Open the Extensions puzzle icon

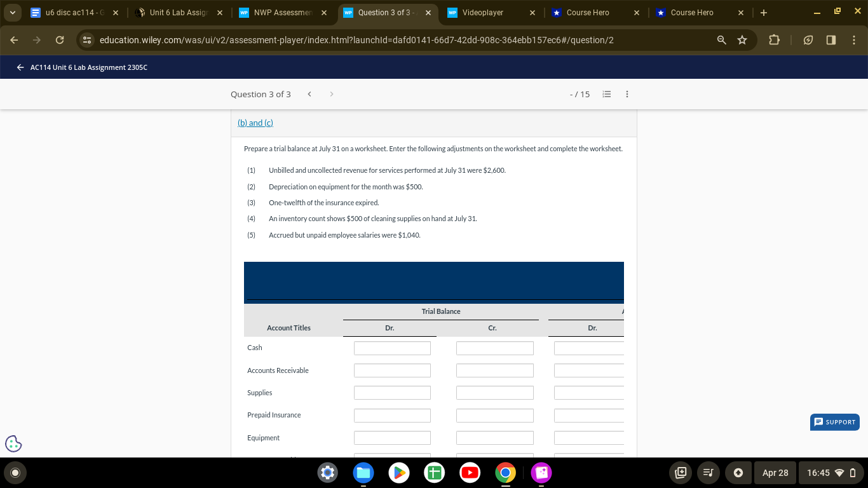pyautogui.click(x=773, y=40)
